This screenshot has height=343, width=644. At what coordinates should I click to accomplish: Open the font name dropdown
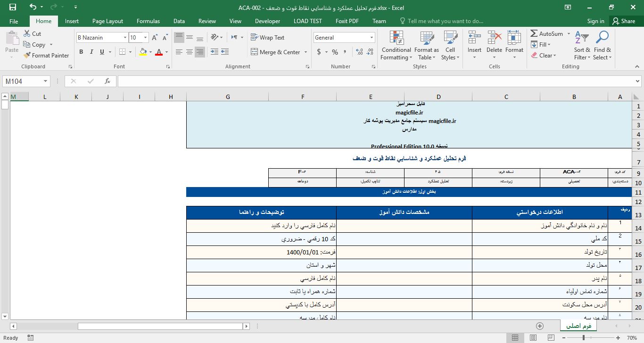(124, 37)
